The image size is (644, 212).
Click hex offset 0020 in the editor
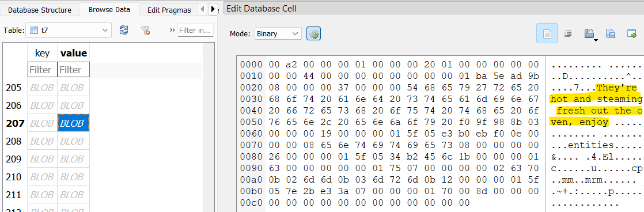251,88
